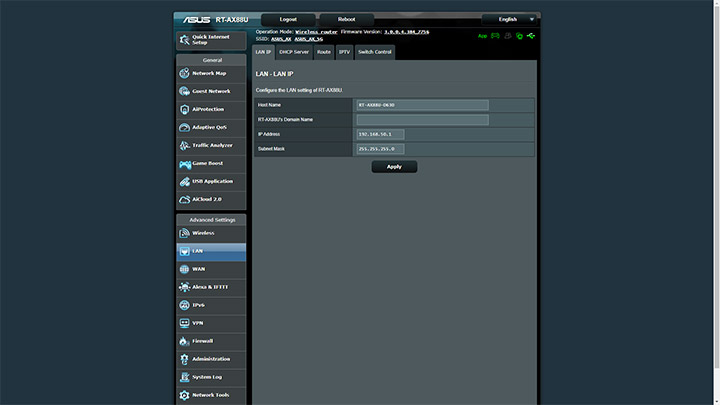
Task: Click the System Log icon
Action: pos(185,377)
